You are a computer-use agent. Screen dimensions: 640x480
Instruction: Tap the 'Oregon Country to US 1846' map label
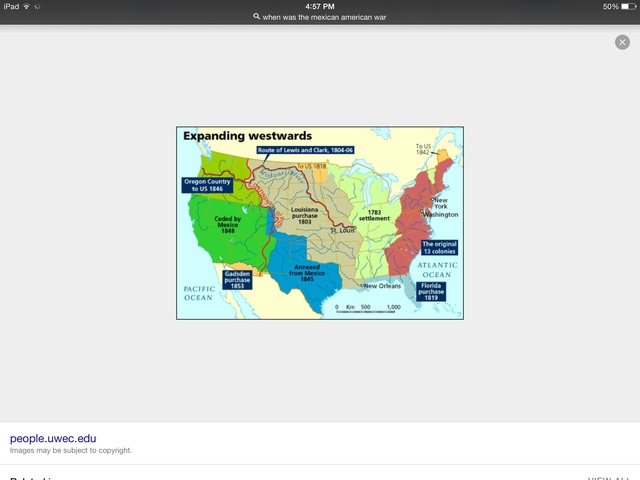207,185
